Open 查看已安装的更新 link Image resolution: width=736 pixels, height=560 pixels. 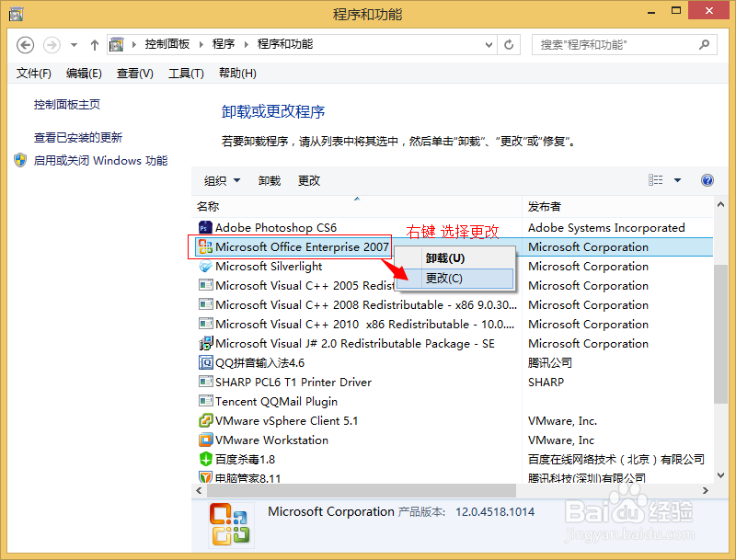78,137
